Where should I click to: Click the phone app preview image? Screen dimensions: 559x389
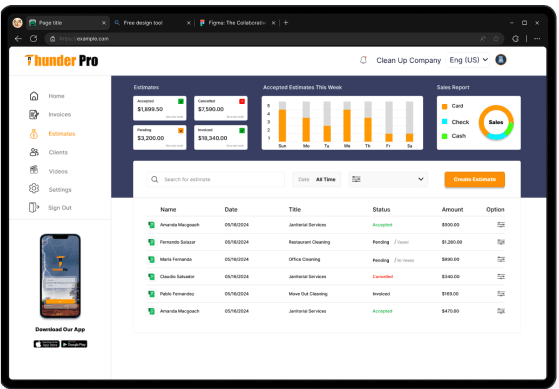click(60, 276)
